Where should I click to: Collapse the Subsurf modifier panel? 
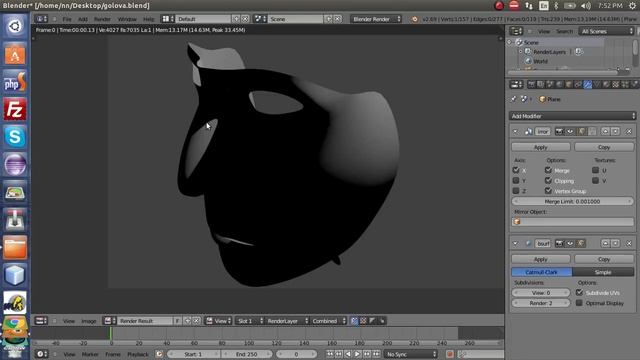516,244
